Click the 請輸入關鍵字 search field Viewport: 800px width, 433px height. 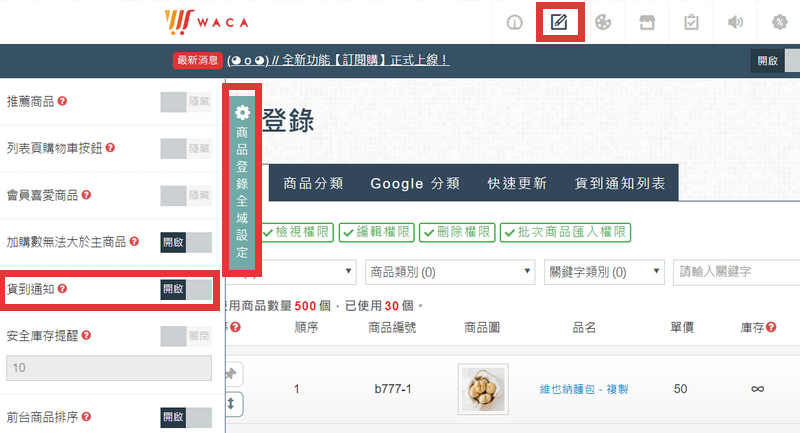pos(735,271)
